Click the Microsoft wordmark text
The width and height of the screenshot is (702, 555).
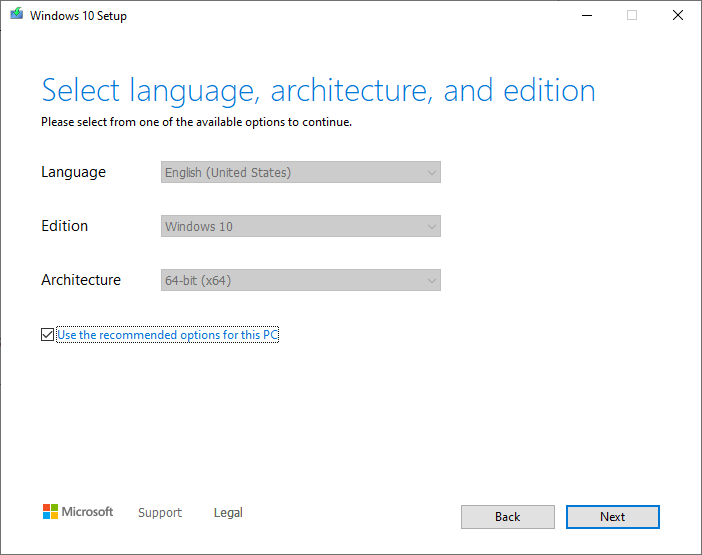click(87, 512)
